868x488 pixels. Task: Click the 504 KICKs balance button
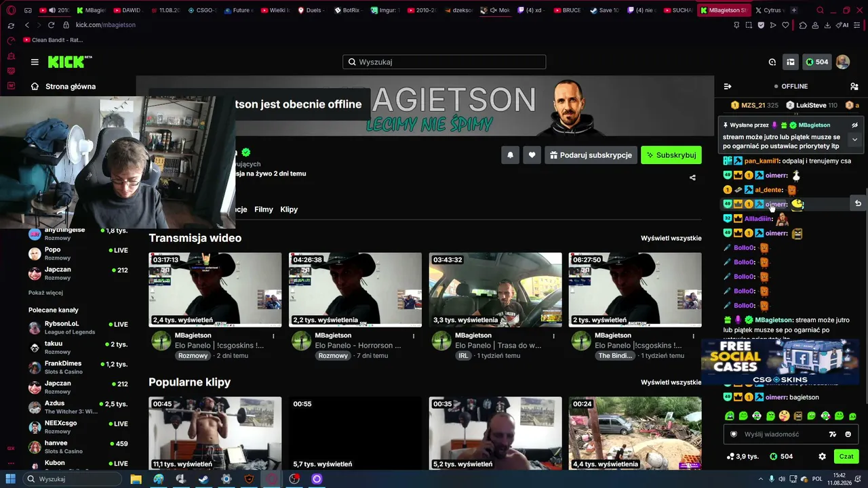[x=817, y=62]
